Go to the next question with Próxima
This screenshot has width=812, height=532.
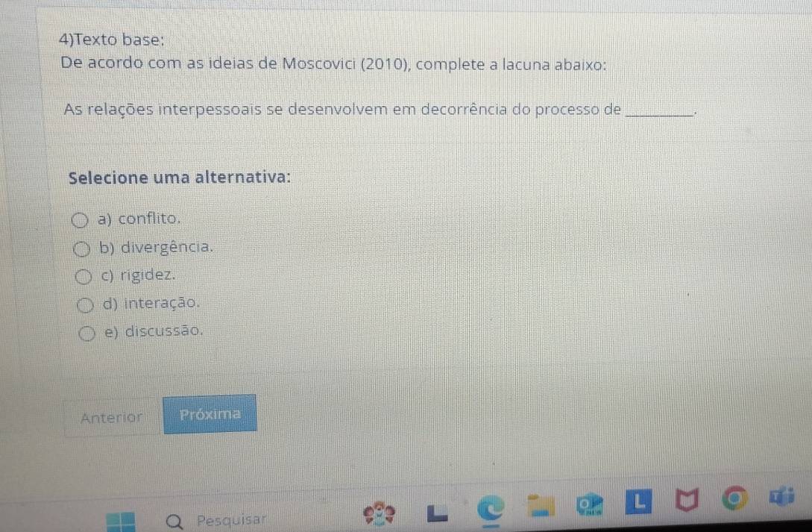[210, 414]
